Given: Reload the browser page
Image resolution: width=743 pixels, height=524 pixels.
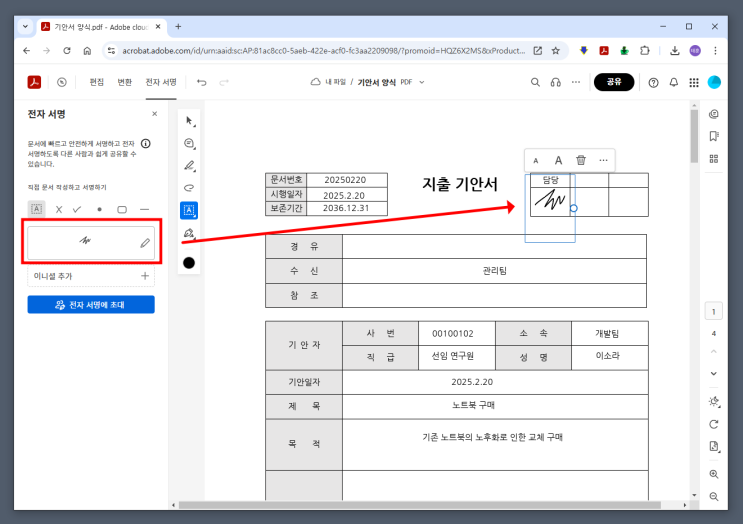Looking at the screenshot, I should coord(67,51).
